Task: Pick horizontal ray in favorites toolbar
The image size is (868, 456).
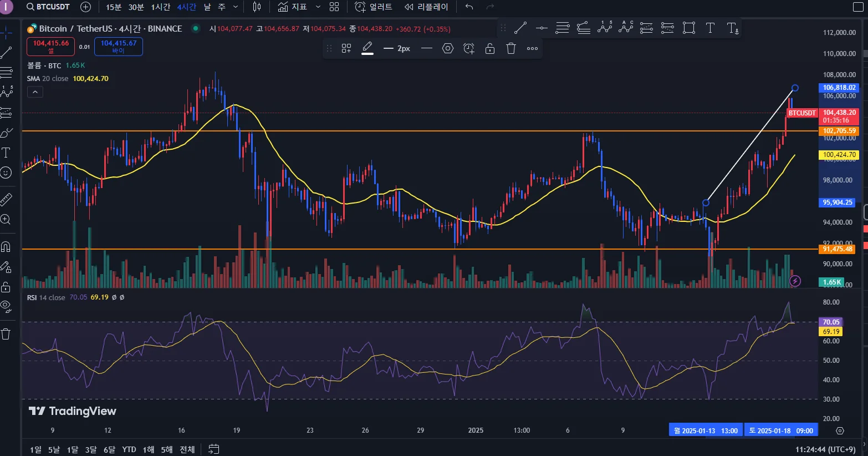Action: click(542, 28)
